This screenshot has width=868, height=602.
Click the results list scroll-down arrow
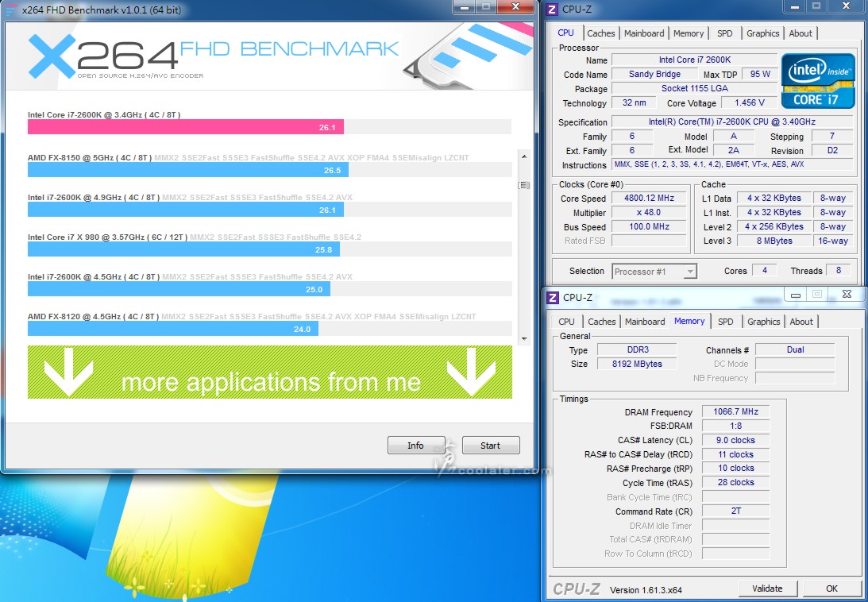523,338
